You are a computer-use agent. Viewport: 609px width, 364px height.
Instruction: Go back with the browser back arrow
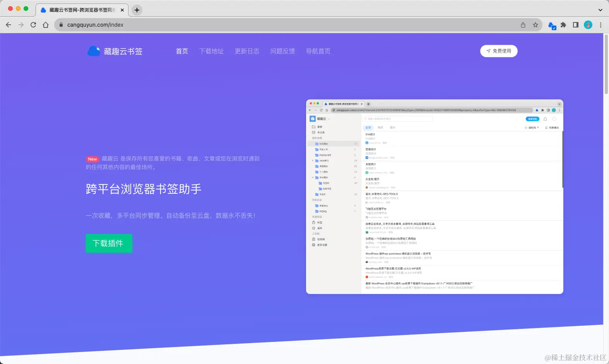[x=9, y=25]
